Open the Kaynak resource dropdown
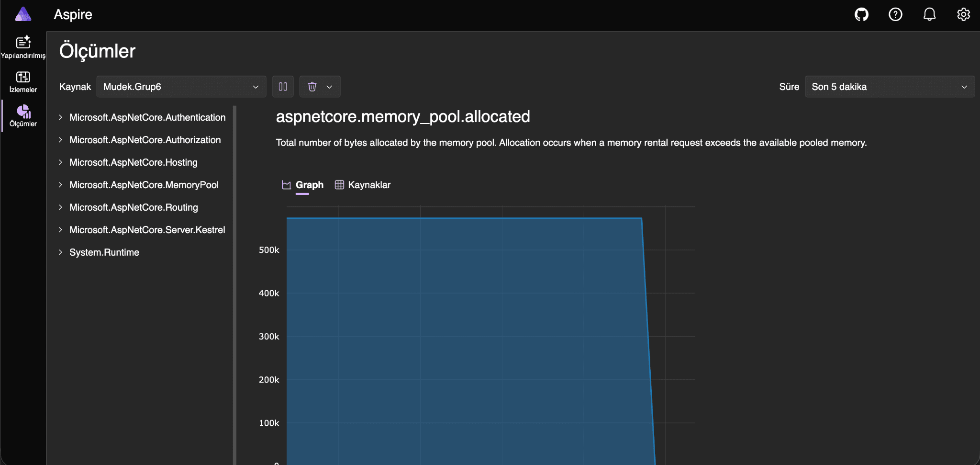The image size is (980, 465). pos(181,87)
